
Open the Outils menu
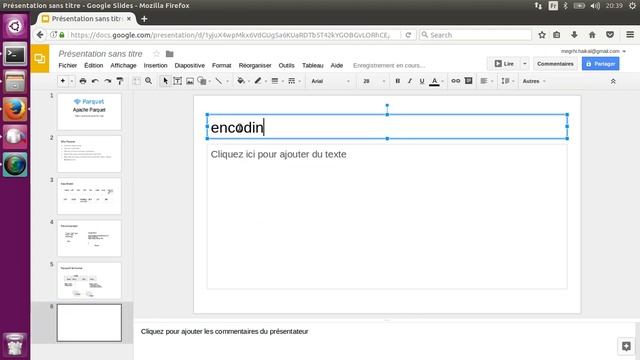pos(287,65)
